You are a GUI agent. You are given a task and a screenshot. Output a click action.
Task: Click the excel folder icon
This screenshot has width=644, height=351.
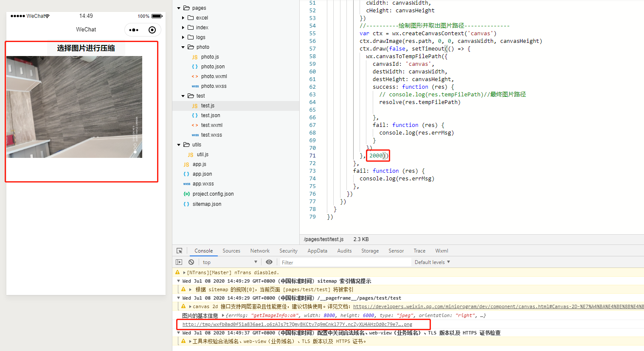191,18
